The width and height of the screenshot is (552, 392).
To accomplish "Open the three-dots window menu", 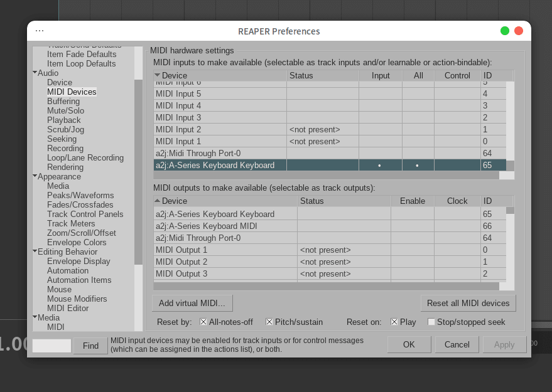I will pyautogui.click(x=40, y=31).
